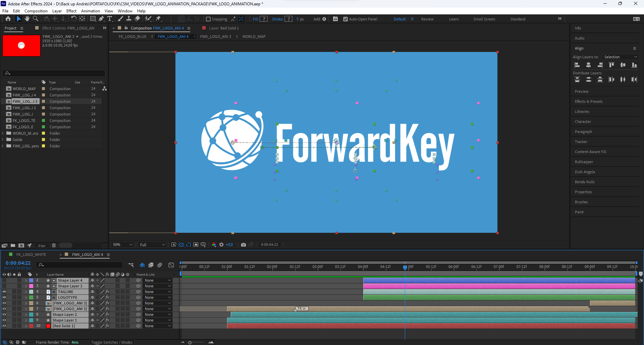
Task: Select the Eraser tool
Action: pos(138,19)
